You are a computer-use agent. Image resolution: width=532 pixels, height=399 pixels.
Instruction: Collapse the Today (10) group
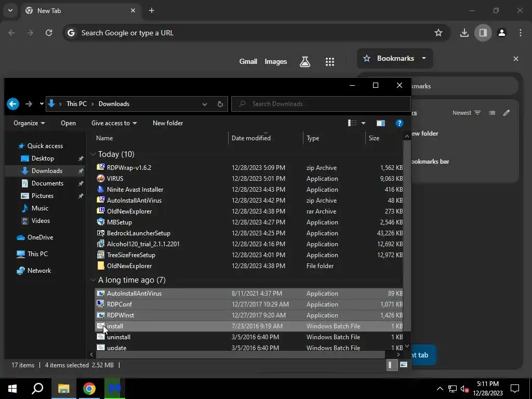(93, 154)
